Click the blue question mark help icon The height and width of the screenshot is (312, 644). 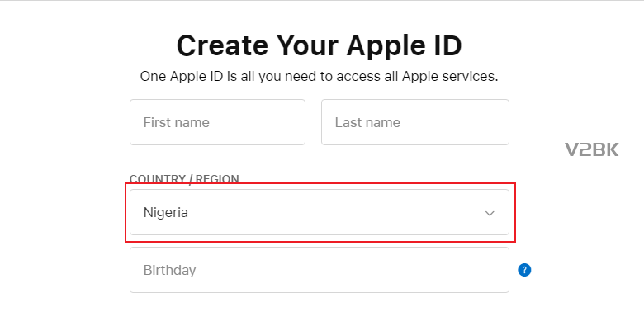coord(524,270)
